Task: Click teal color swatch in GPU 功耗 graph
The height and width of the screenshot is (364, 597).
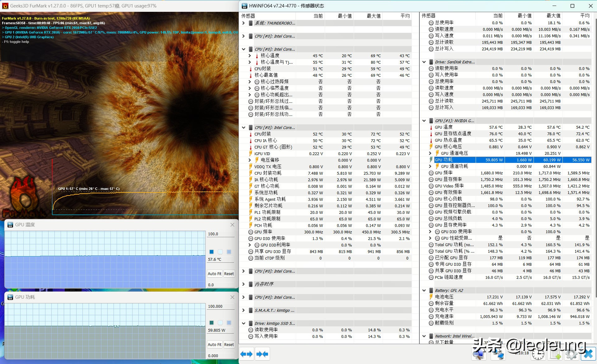Action: pos(212,323)
